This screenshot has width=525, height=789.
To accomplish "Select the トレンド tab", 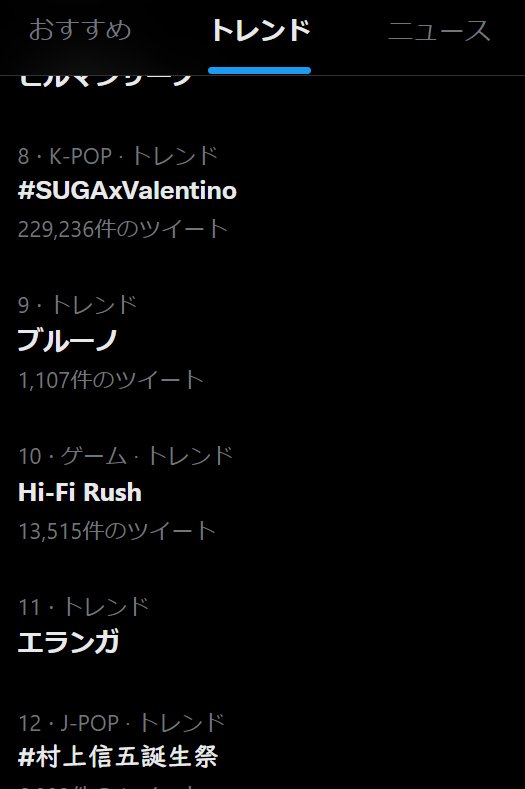I will (260, 30).
